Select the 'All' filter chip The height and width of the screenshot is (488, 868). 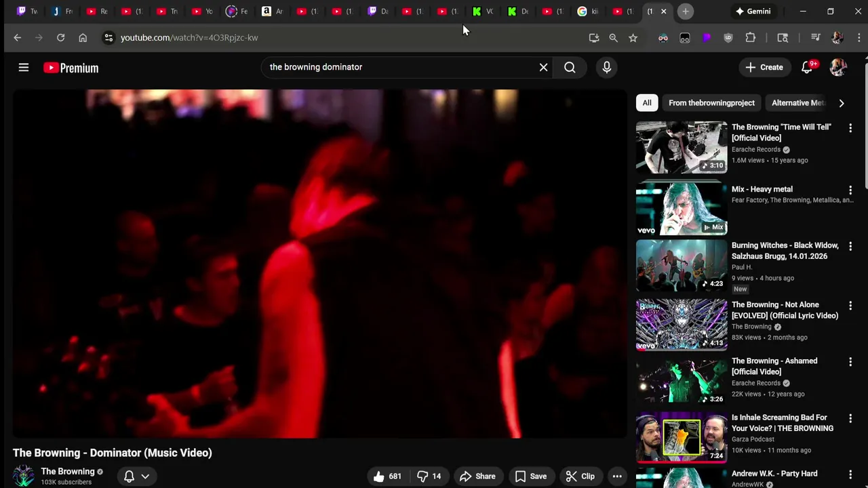(647, 103)
